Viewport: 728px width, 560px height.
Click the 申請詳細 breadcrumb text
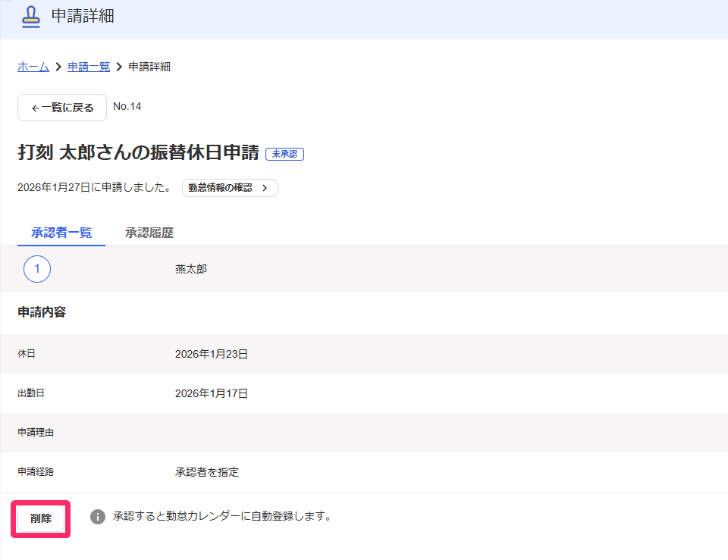tap(149, 67)
